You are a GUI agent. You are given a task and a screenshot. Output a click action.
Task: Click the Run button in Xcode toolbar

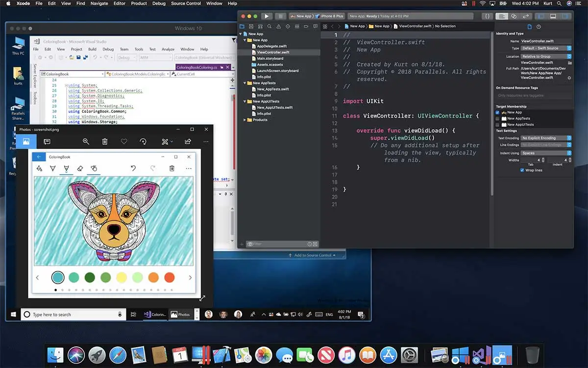(266, 15)
